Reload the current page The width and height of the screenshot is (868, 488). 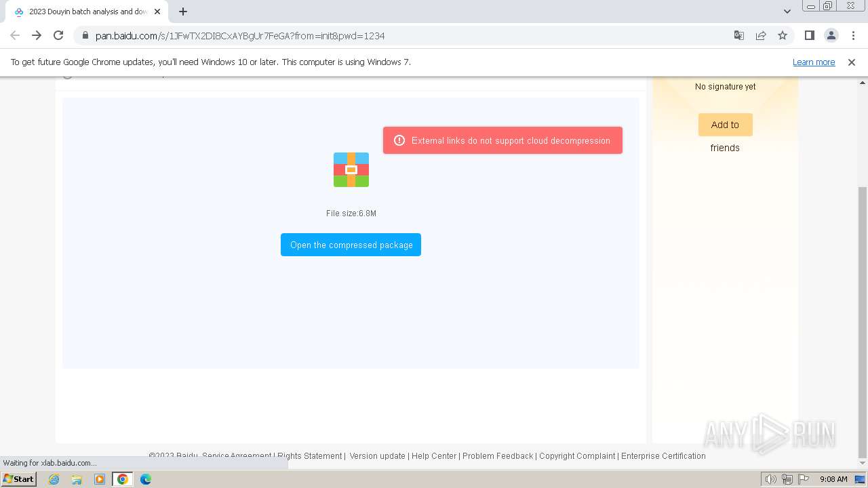pos(58,36)
